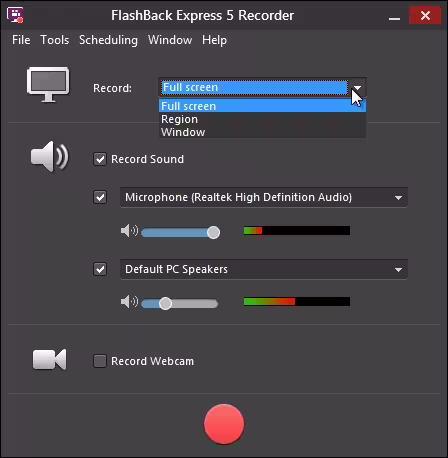Click the FlashBack app icon in title bar

coord(15,15)
